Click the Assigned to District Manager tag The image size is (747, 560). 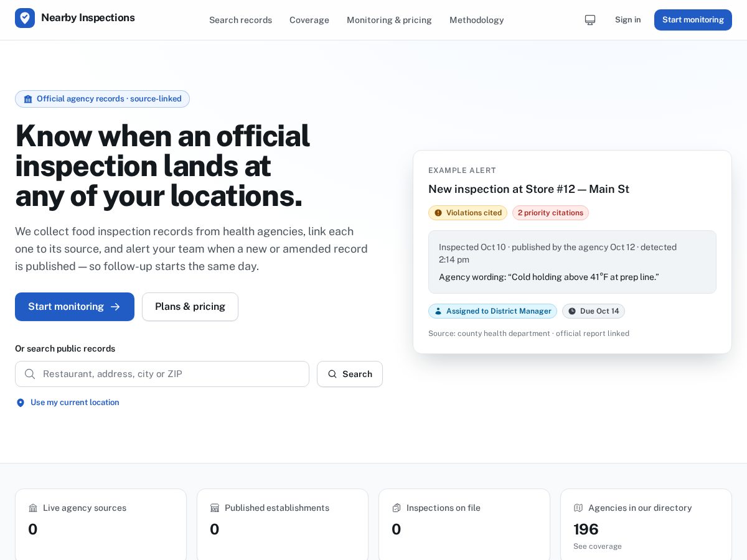[x=492, y=311]
